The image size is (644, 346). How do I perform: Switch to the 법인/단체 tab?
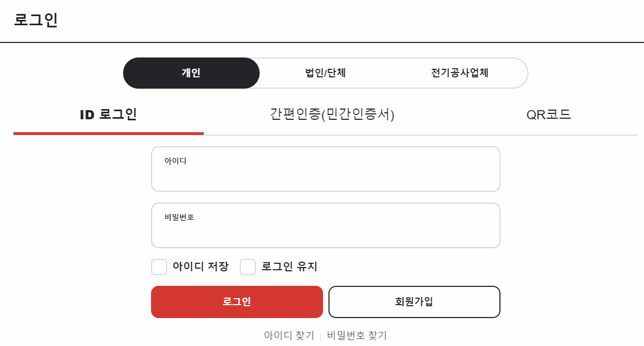pyautogui.click(x=325, y=73)
